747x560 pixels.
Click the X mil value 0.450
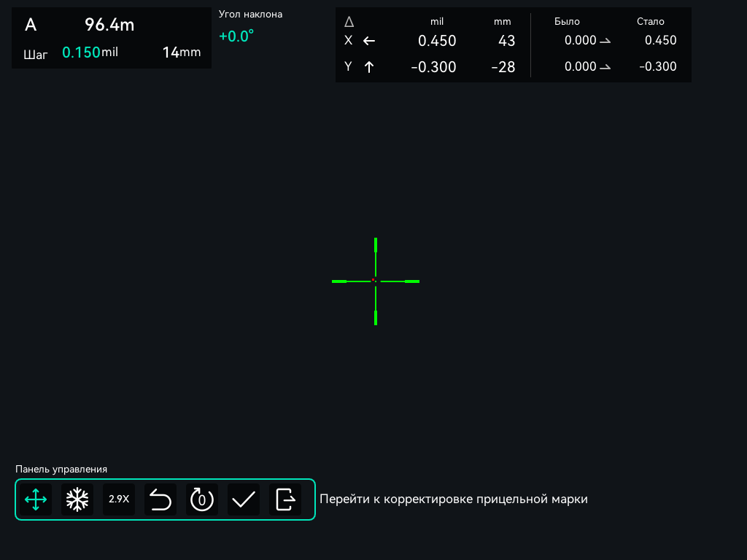tap(437, 41)
